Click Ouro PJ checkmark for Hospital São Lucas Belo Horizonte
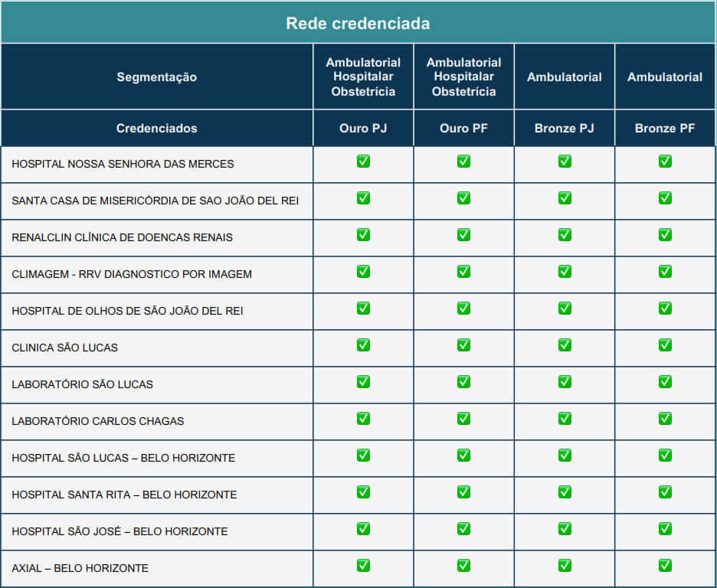 point(363,456)
